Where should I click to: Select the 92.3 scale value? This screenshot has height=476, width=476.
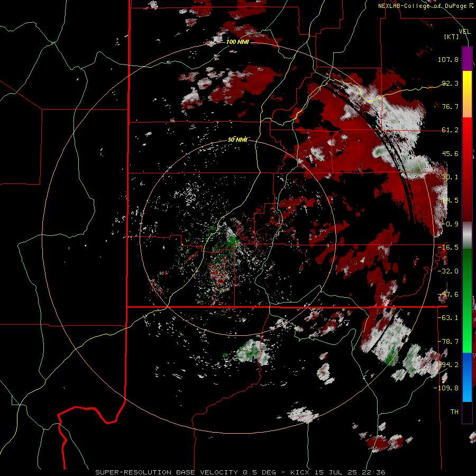click(450, 83)
